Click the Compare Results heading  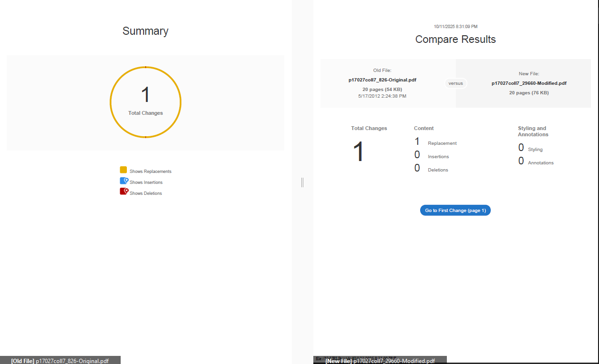(455, 39)
